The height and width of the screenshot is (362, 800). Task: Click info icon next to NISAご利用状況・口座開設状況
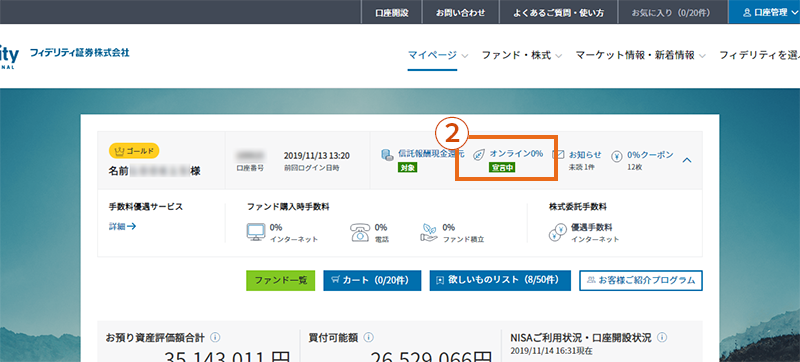click(662, 338)
